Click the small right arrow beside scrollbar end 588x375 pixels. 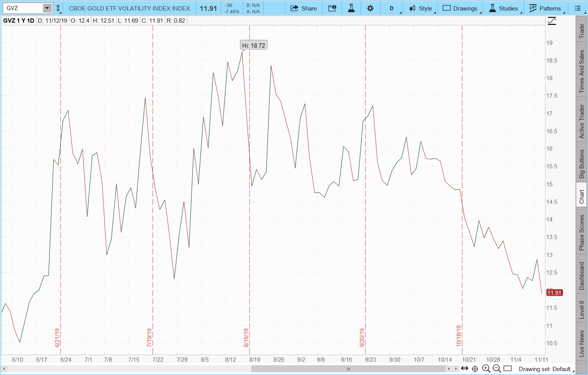coord(456,369)
